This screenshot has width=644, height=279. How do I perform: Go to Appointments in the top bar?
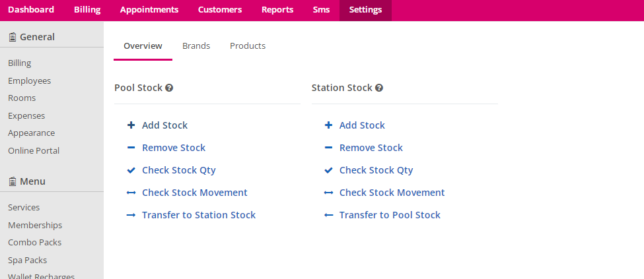point(149,10)
